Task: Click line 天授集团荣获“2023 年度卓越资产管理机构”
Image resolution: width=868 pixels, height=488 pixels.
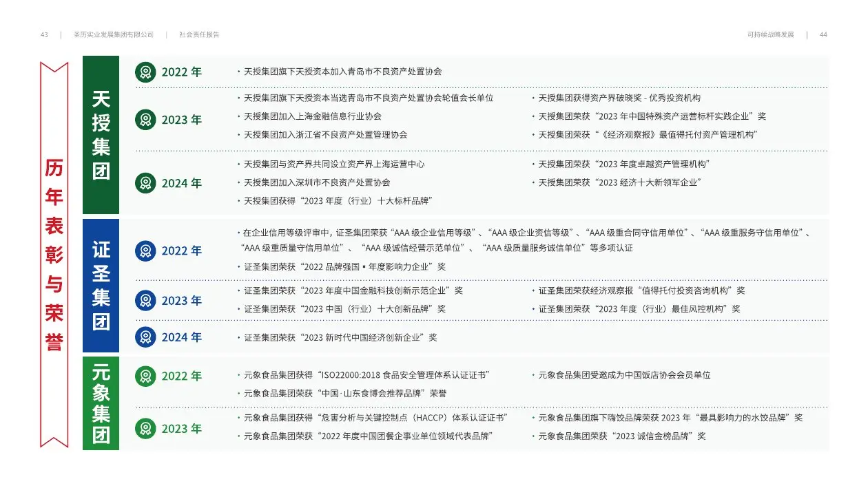Action: coord(621,165)
